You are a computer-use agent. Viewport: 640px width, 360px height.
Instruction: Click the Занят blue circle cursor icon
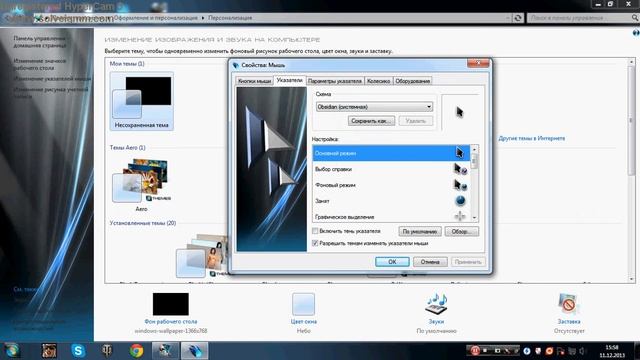tap(460, 200)
